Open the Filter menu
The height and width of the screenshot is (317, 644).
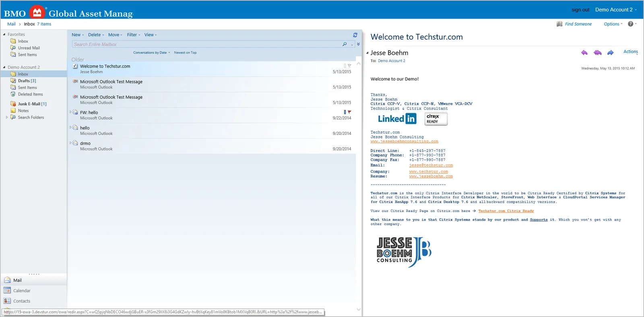tap(134, 35)
